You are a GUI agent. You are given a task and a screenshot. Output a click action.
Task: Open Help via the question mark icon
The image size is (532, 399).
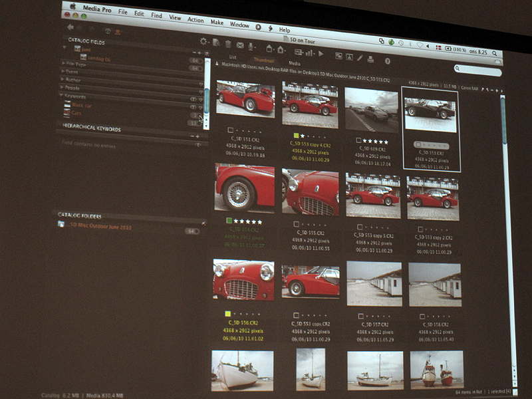pos(386,61)
